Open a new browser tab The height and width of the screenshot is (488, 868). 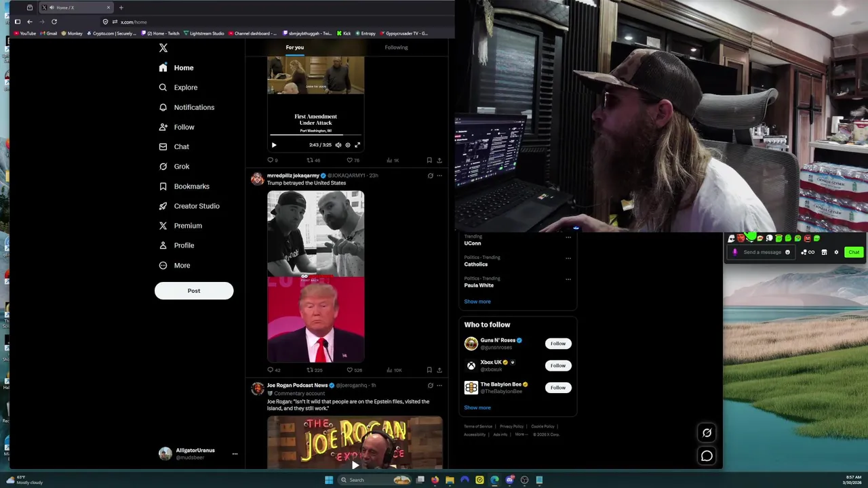click(121, 7)
